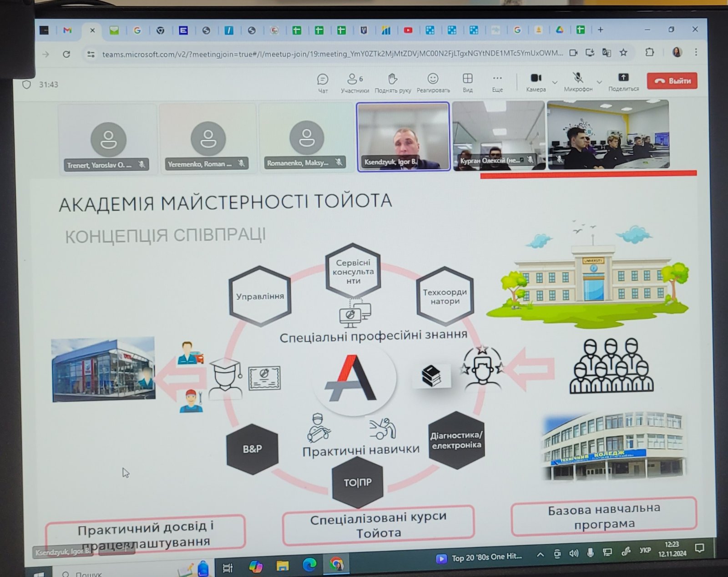728x577 pixels.
Task: Unmute the microphone (Микрофон)
Action: 578,81
